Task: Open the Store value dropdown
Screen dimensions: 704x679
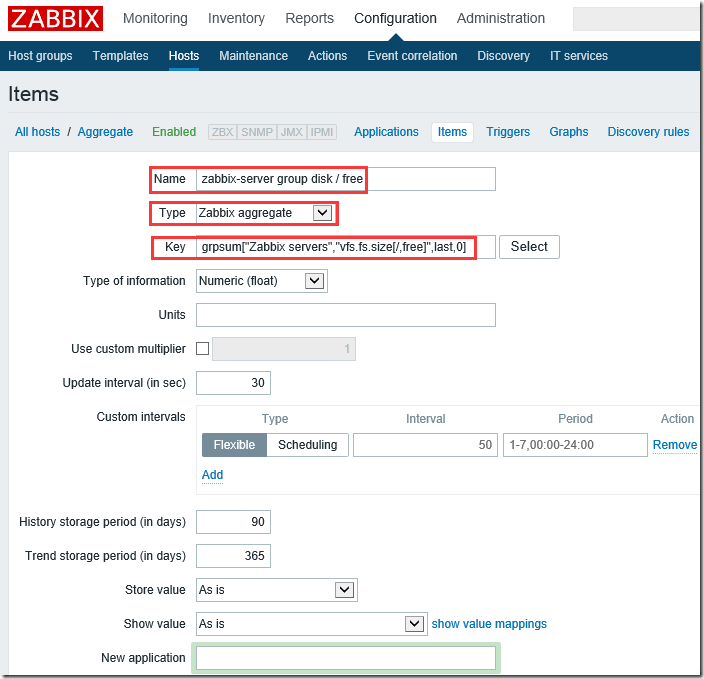Action: [277, 590]
